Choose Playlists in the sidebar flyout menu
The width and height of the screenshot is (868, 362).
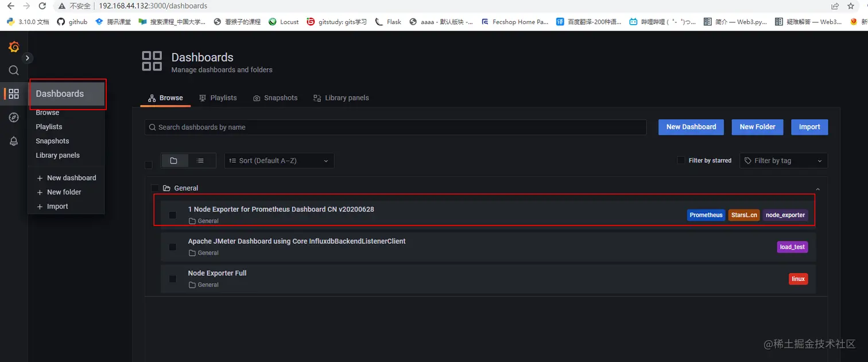[49, 127]
